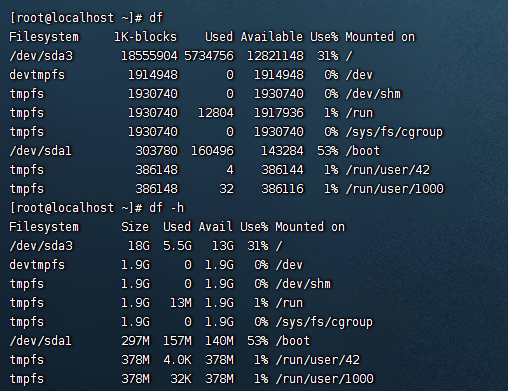Click the 'Available' column header text

[x=272, y=37]
